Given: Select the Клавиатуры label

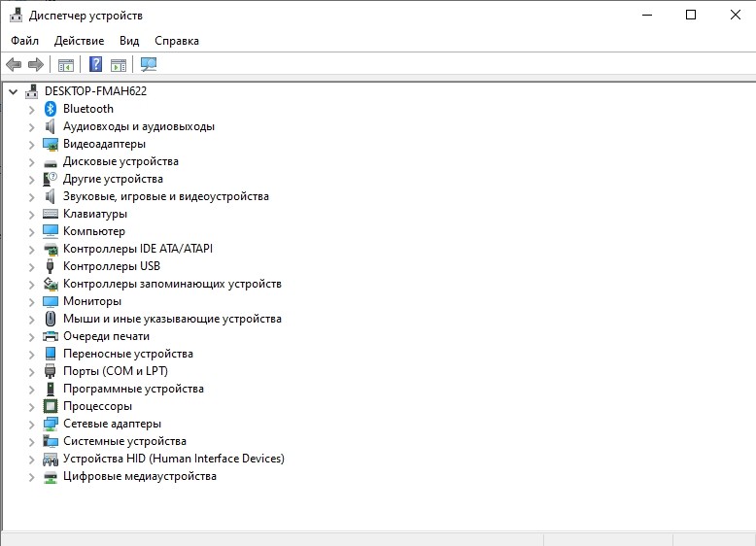Looking at the screenshot, I should 95,214.
